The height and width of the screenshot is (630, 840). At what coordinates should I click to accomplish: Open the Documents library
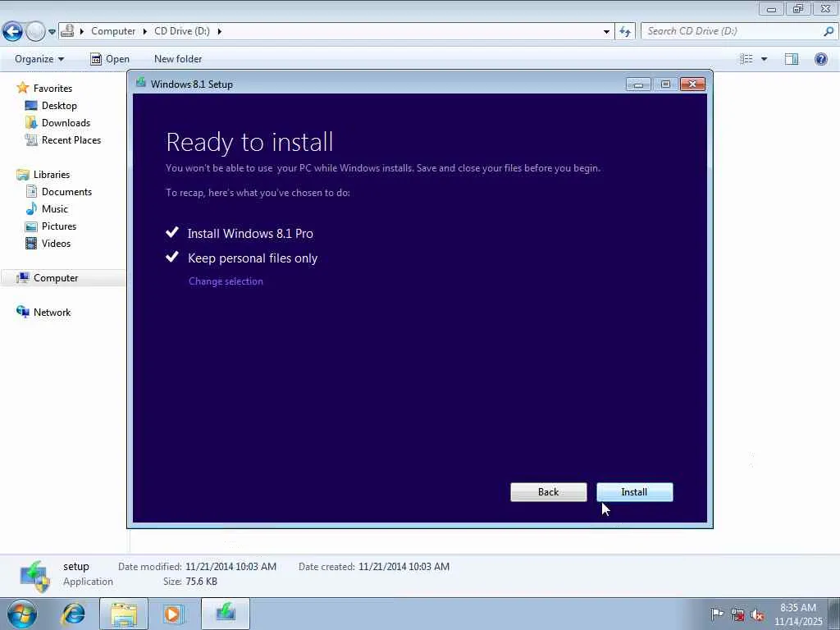click(66, 192)
